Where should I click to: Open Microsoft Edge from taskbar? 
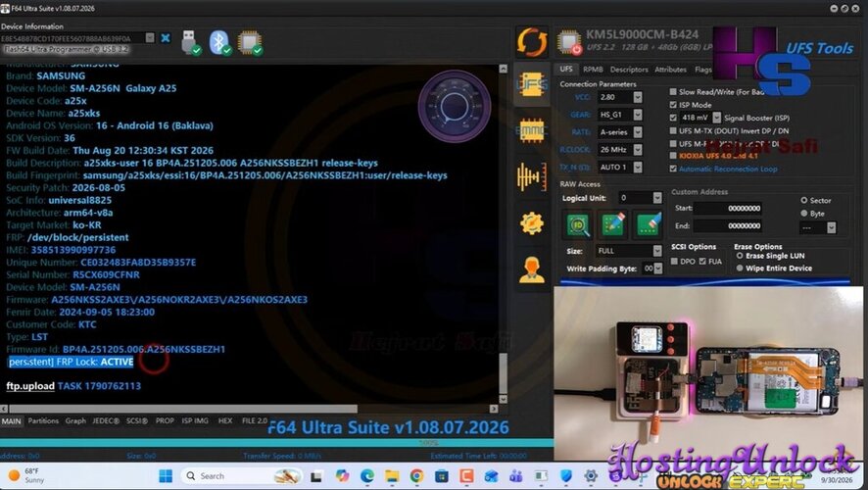click(367, 475)
